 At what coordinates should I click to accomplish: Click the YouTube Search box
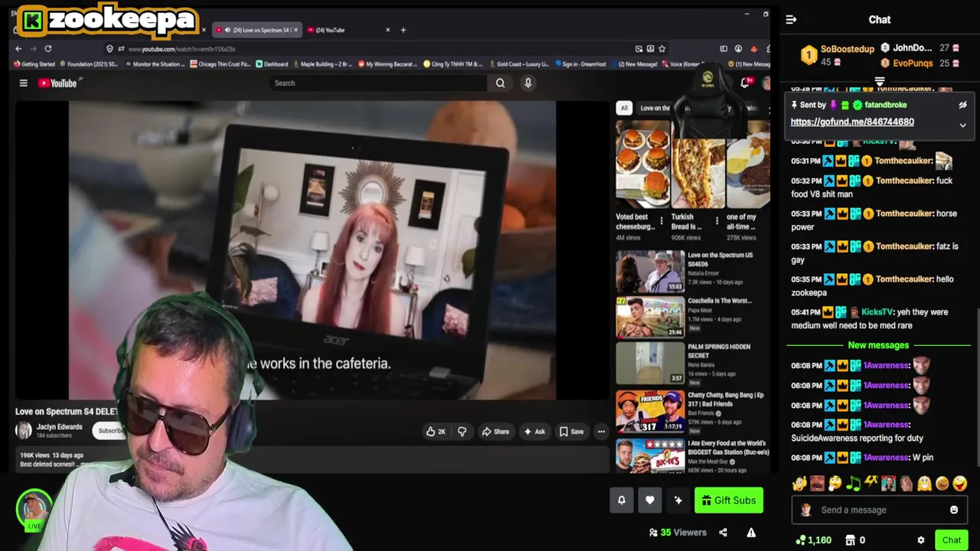(379, 83)
